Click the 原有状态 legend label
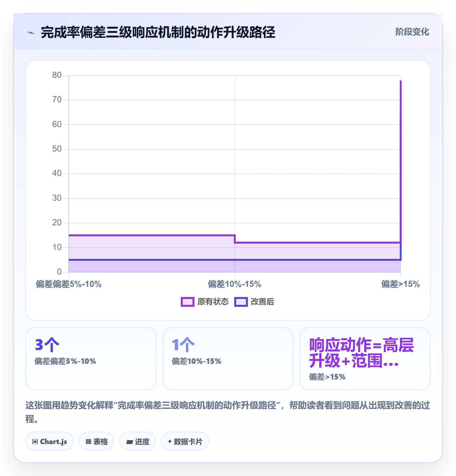The height and width of the screenshot is (476, 456). (x=213, y=302)
